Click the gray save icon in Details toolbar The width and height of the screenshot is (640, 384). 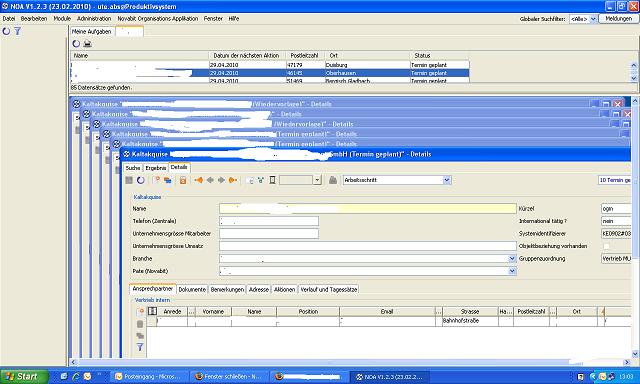(x=129, y=180)
